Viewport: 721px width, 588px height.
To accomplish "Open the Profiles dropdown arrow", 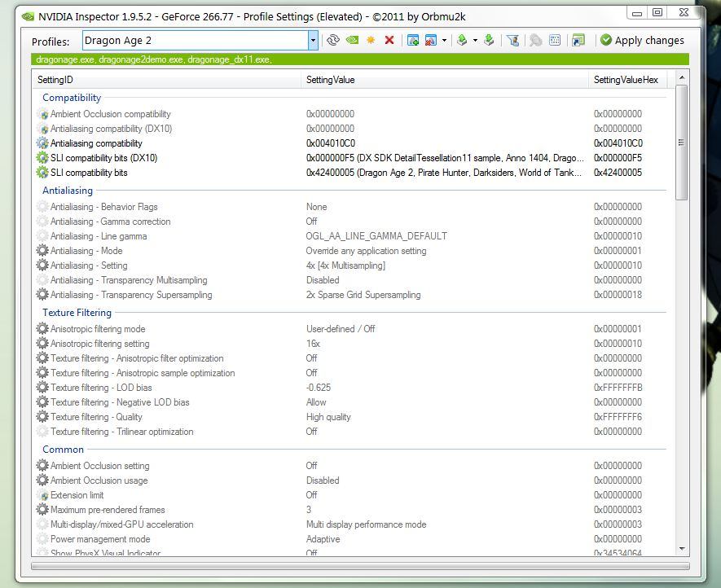I will click(313, 41).
